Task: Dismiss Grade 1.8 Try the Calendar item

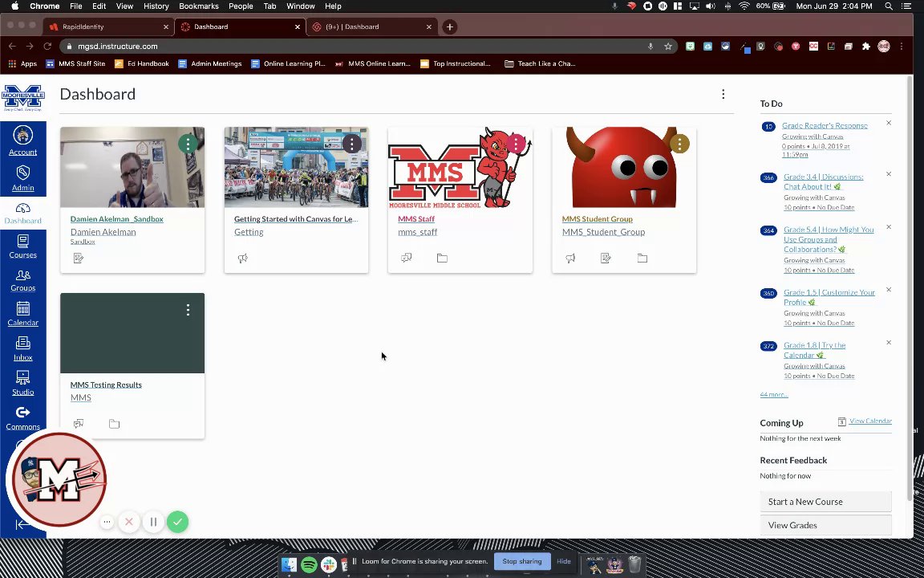Action: click(x=888, y=343)
